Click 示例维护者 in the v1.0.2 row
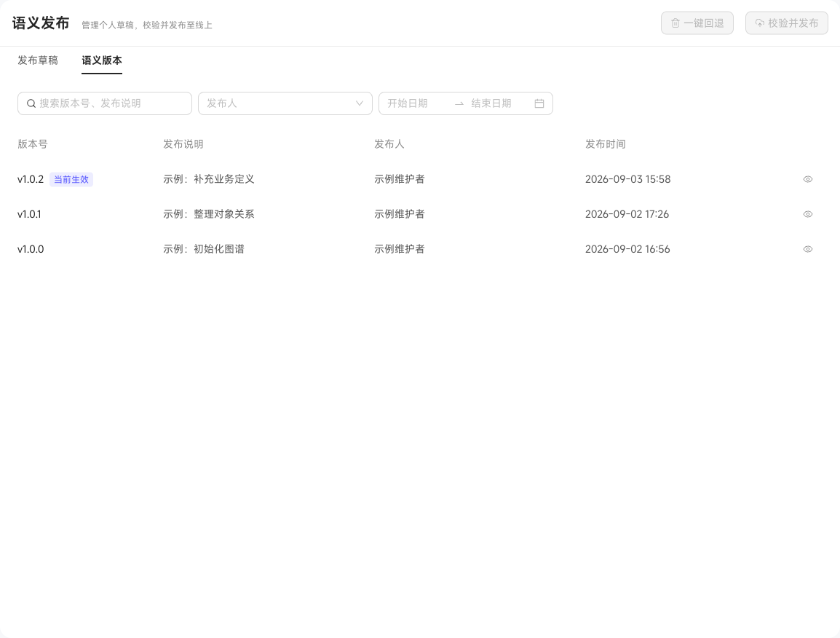The image size is (840, 638). point(399,179)
